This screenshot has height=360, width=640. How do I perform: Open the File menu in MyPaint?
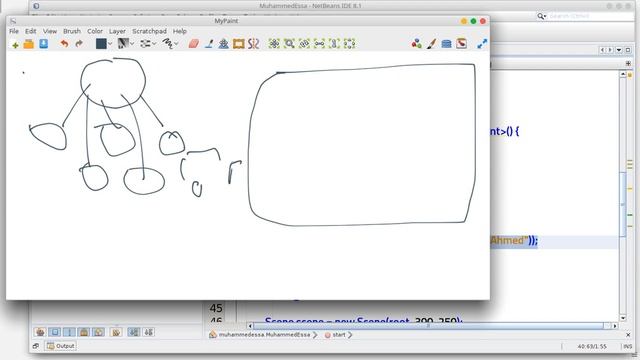pos(14,31)
